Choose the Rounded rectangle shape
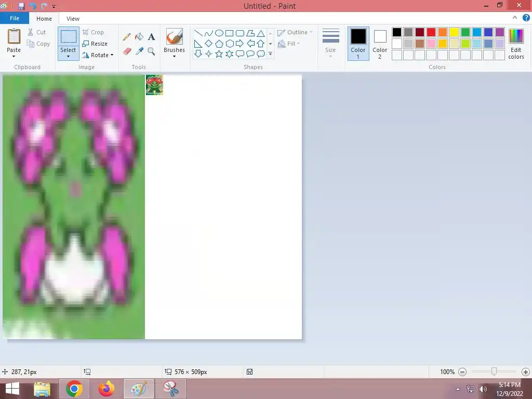532x399 pixels. (x=240, y=33)
